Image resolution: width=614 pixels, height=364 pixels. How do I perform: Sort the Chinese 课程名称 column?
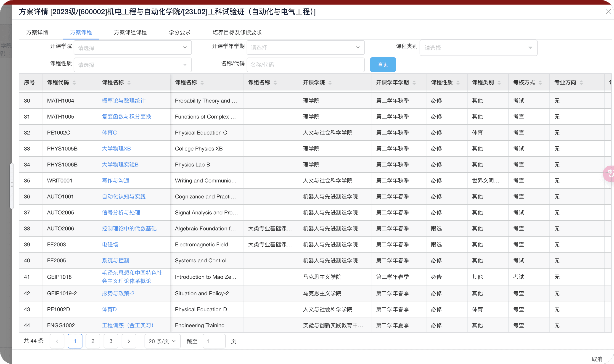pyautogui.click(x=129, y=83)
